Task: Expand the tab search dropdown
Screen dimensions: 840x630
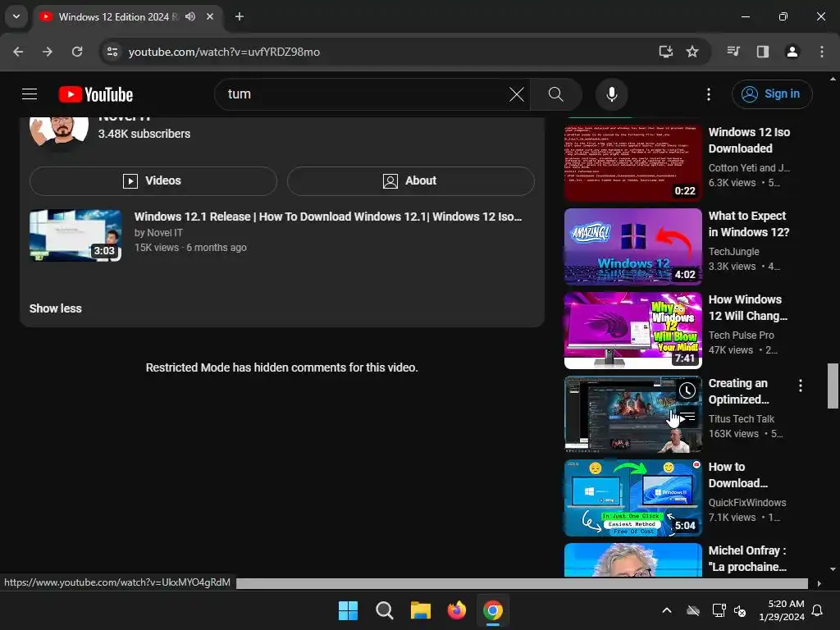Action: [16, 16]
